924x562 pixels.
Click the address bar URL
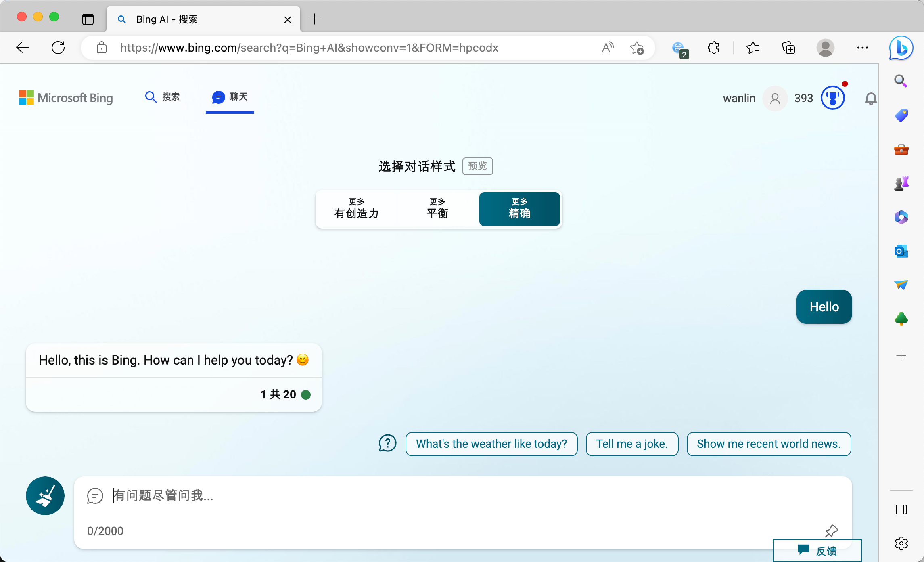click(x=309, y=48)
